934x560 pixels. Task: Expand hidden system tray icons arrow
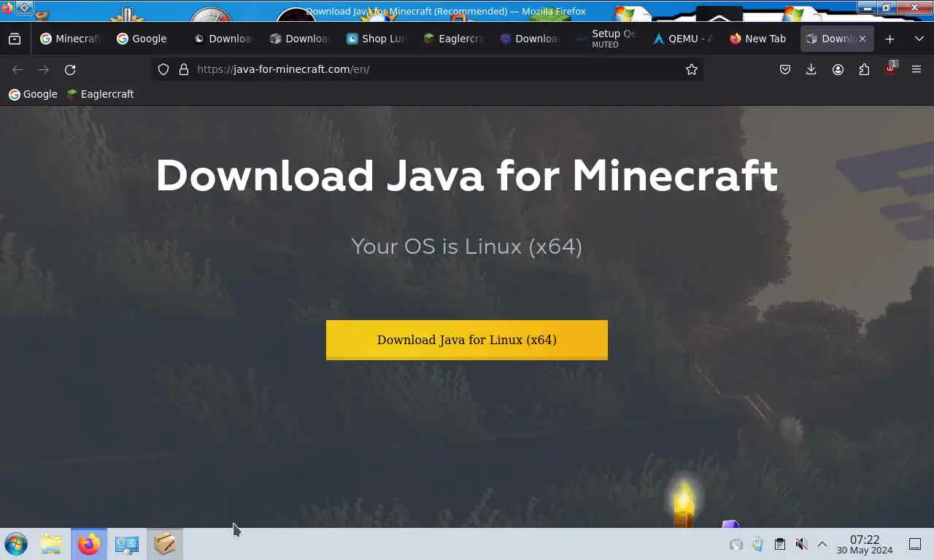point(822,544)
